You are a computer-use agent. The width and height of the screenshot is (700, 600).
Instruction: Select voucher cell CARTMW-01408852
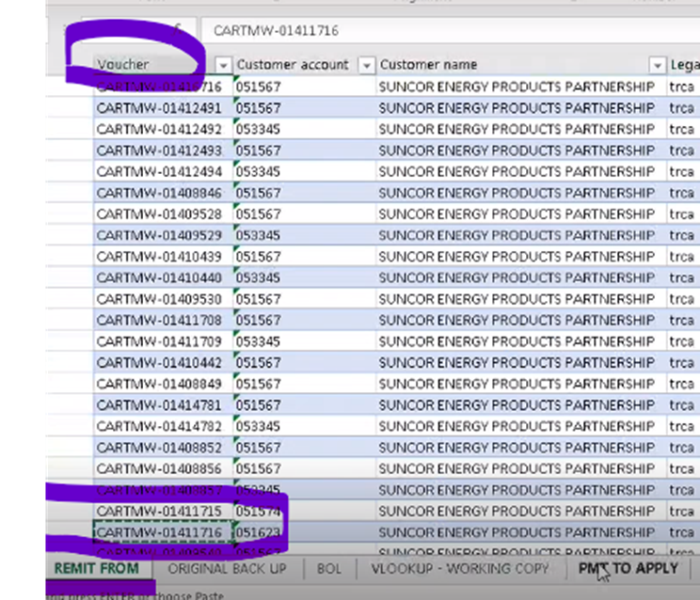tap(164, 448)
